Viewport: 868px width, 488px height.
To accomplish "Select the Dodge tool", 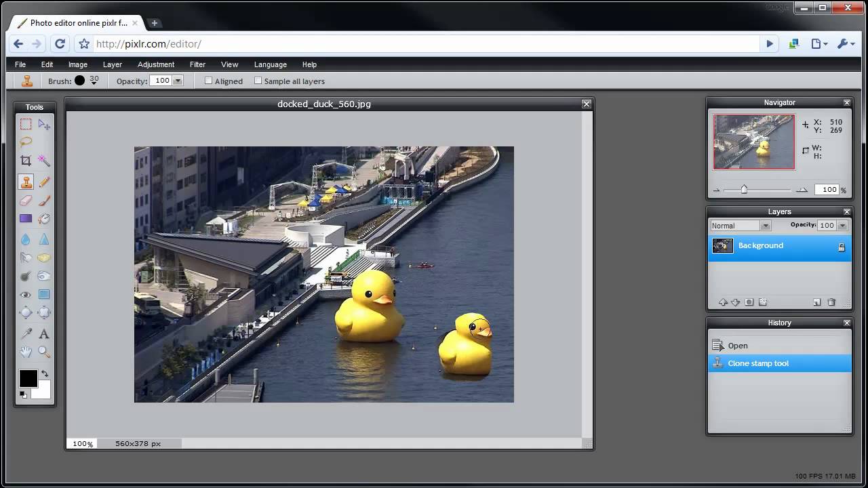I will point(26,276).
